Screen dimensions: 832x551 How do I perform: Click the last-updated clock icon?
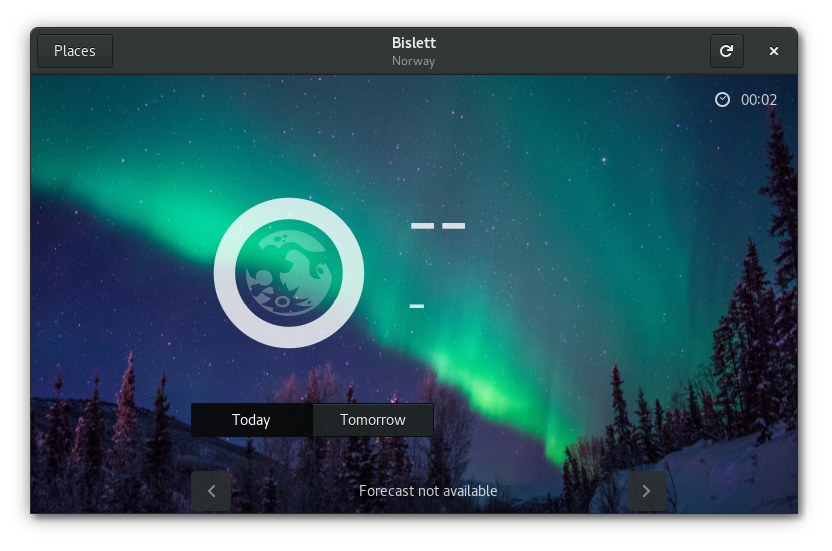(x=722, y=100)
